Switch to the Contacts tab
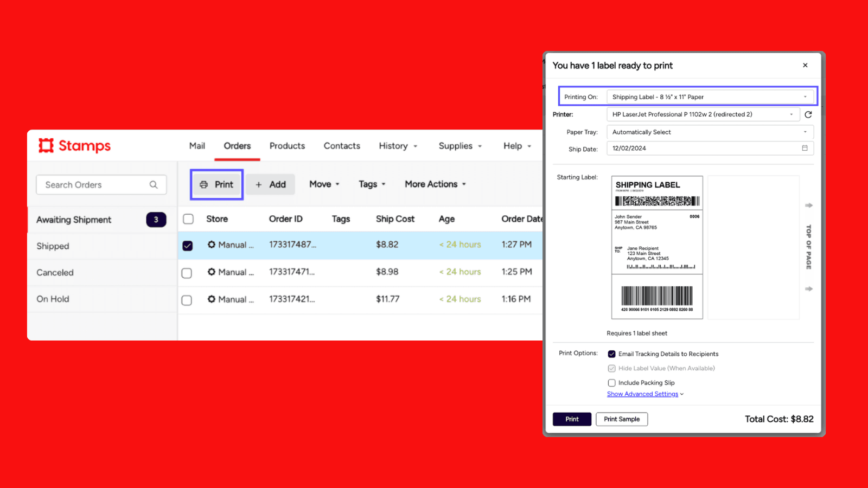This screenshot has height=488, width=868. tap(342, 145)
